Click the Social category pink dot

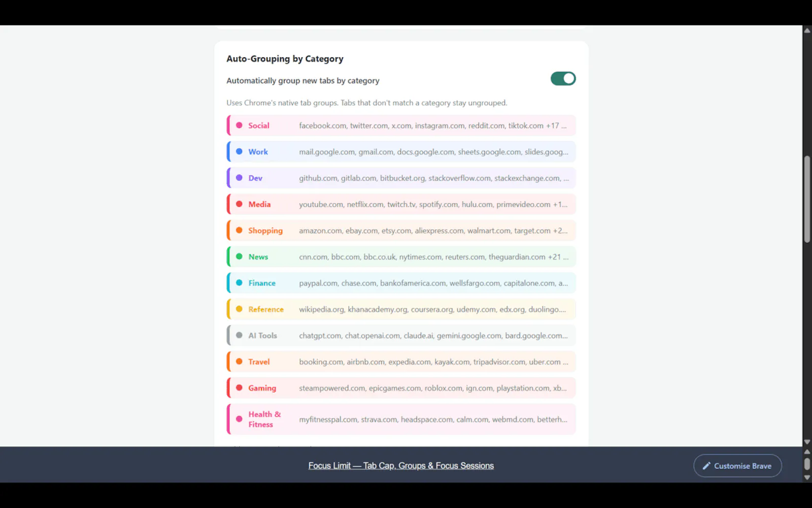point(239,125)
